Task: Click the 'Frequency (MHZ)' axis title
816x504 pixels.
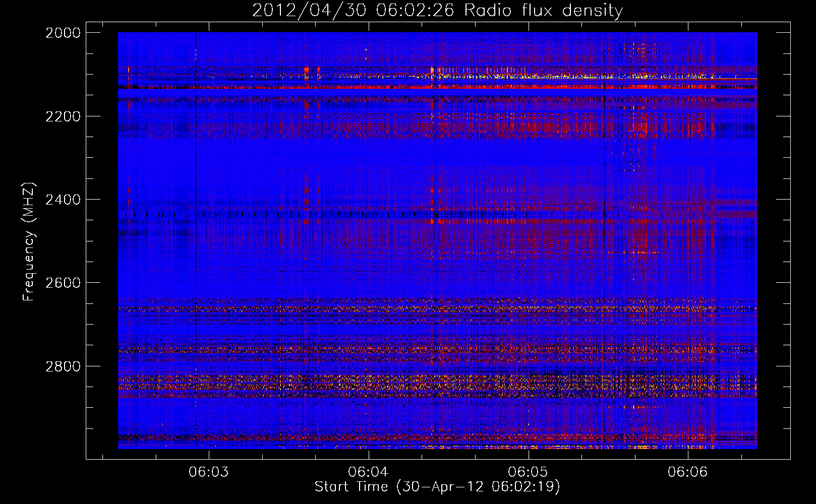Action: click(29, 242)
